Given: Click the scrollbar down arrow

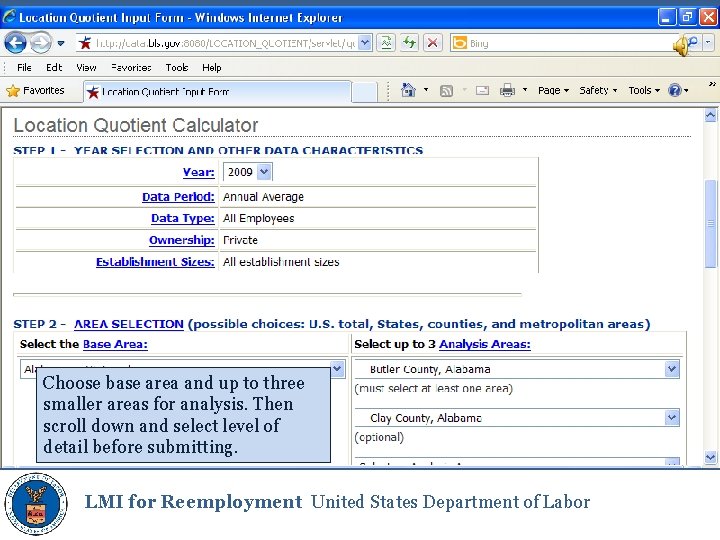Looking at the screenshot, I should point(710,457).
